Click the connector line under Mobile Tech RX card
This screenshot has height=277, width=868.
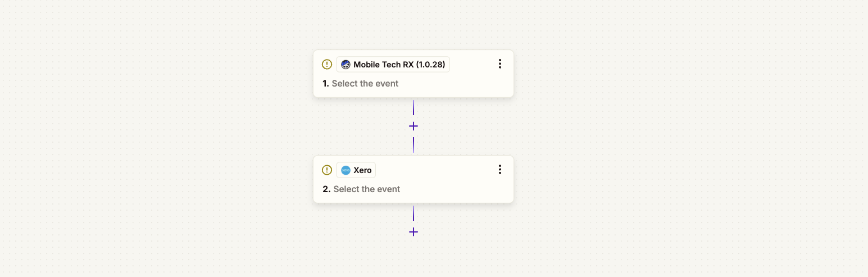pyautogui.click(x=413, y=108)
